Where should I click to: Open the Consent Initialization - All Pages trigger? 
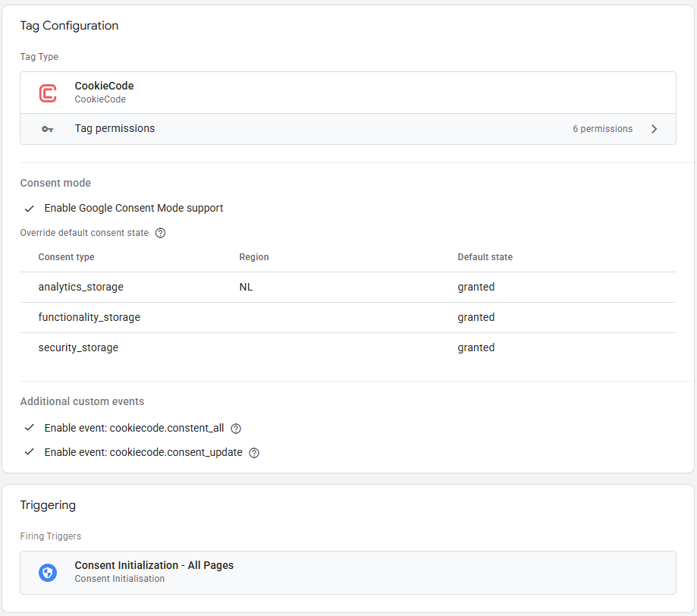click(x=154, y=566)
